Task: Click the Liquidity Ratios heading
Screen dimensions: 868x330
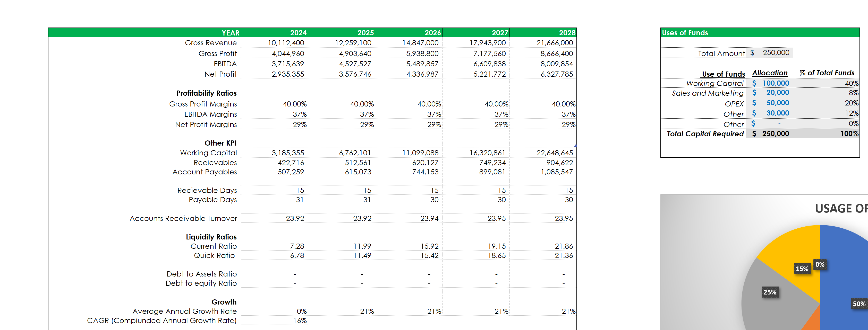Action: point(211,237)
